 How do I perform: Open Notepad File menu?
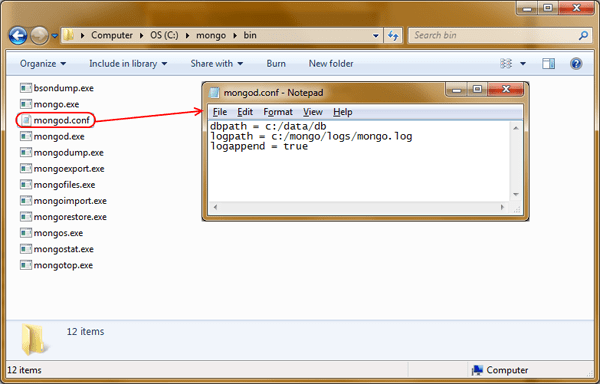point(220,112)
